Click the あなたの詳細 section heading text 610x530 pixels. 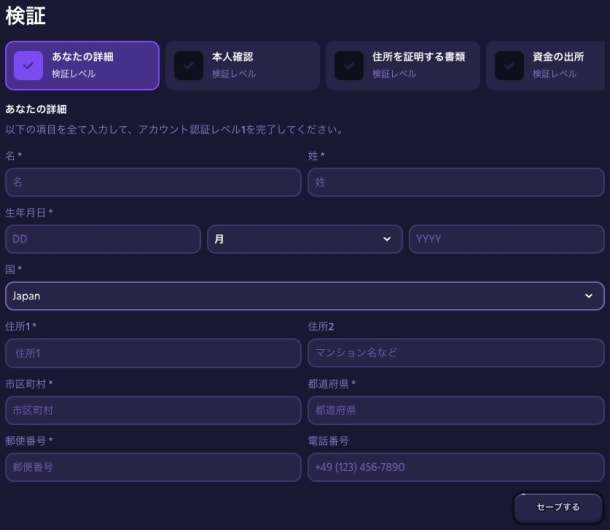pyautogui.click(x=36, y=109)
